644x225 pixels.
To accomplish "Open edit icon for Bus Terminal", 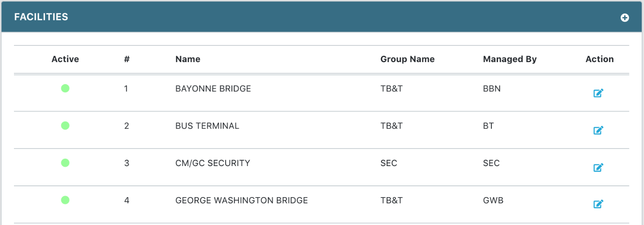I will [x=598, y=130].
